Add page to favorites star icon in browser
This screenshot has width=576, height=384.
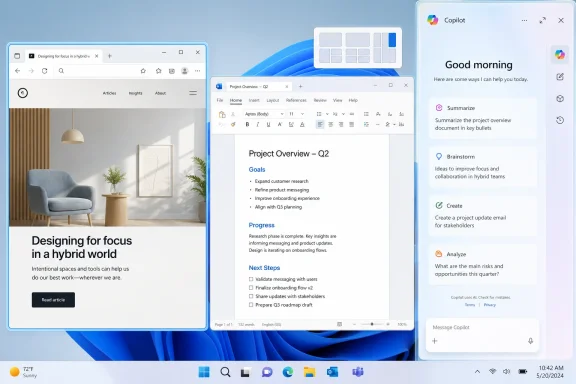pos(143,71)
